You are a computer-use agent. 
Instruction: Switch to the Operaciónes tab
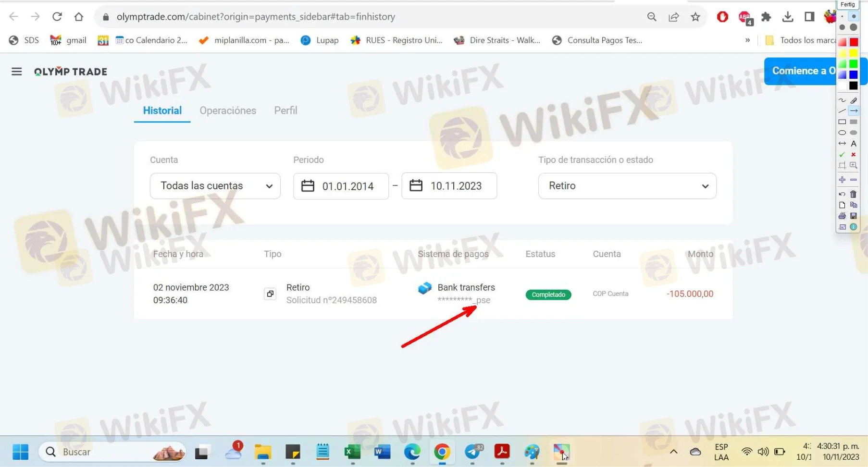point(228,111)
